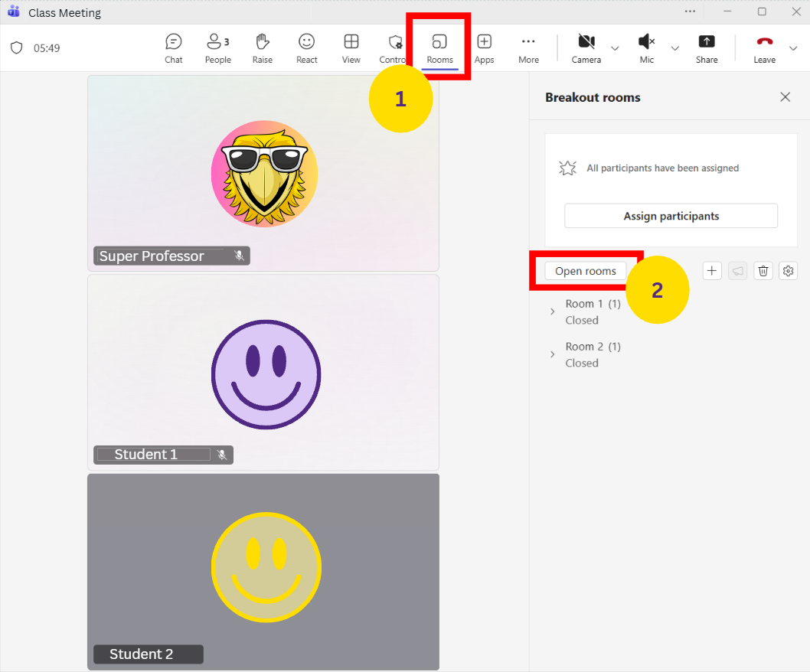Image resolution: width=810 pixels, height=672 pixels.
Task: Open the React emoji picker
Action: tap(306, 47)
